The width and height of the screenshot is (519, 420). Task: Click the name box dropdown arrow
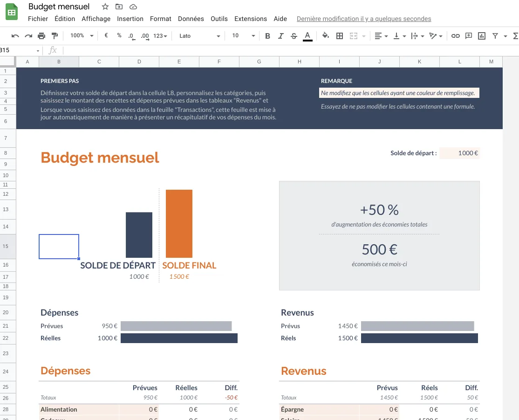[x=38, y=51]
